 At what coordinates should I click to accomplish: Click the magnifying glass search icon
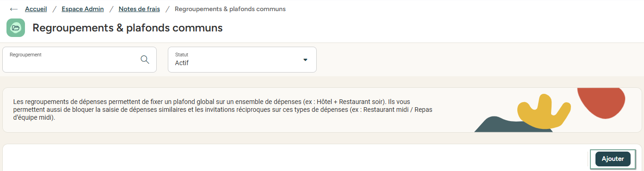[x=145, y=60]
